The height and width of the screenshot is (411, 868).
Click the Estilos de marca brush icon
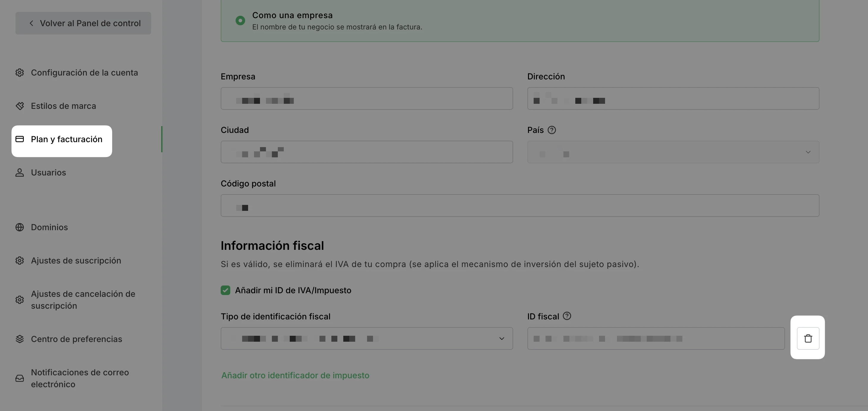20,106
